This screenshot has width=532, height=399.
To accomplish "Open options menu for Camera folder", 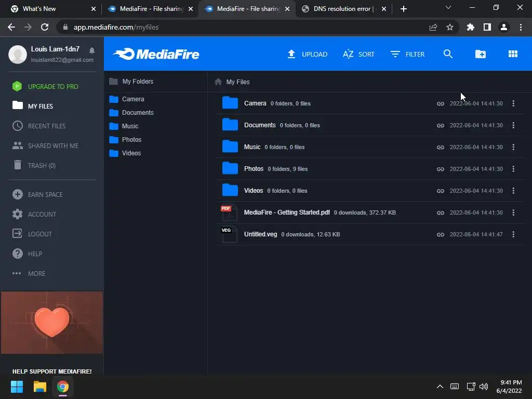I will pyautogui.click(x=513, y=103).
